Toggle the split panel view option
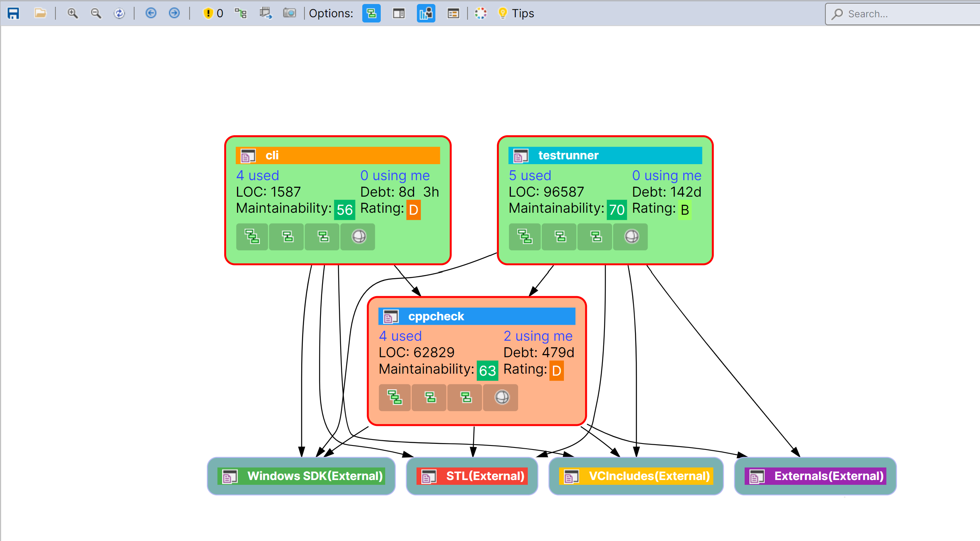 click(x=398, y=13)
